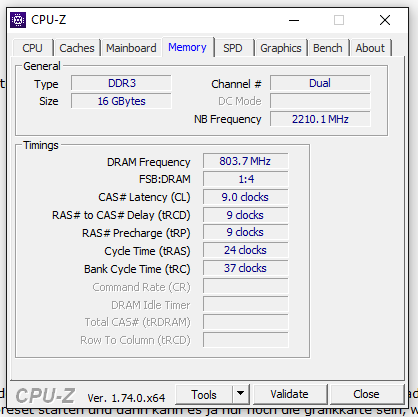
Task: Click the Cycle Time (tRAS) label
Action: (147, 251)
